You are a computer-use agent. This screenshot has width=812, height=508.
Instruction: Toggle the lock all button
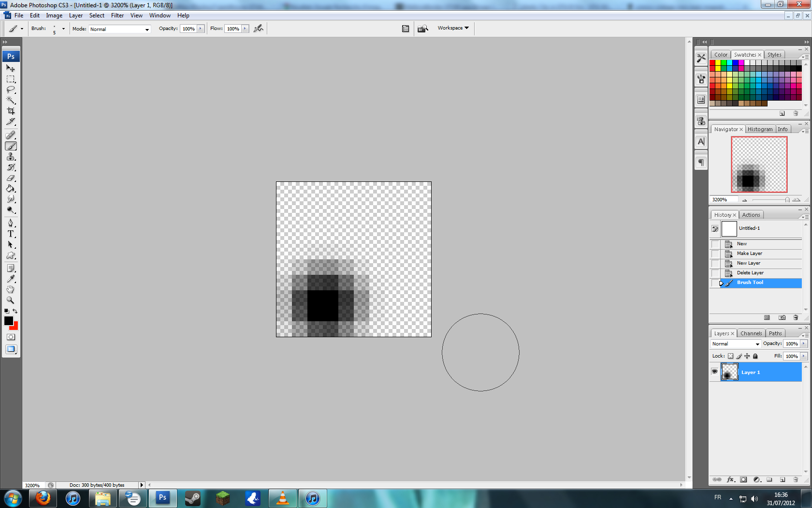pyautogui.click(x=755, y=356)
